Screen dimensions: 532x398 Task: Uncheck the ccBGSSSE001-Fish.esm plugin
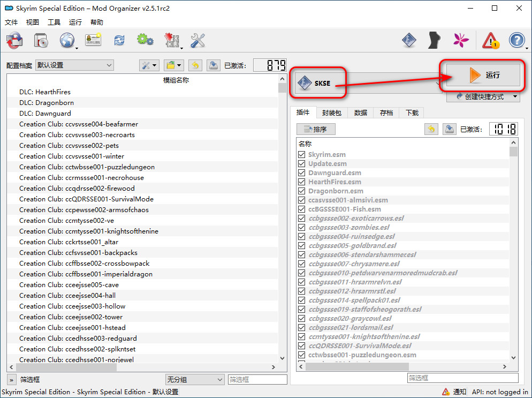point(301,209)
